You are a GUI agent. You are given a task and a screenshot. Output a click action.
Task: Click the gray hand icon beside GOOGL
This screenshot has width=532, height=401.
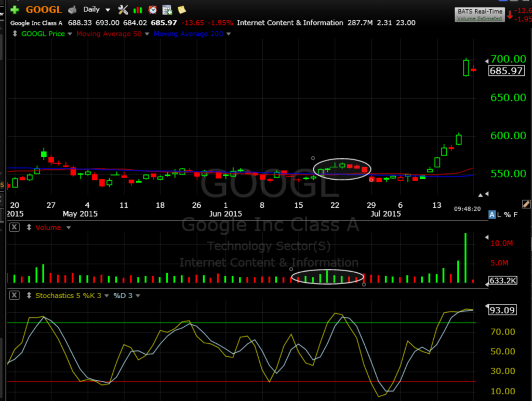click(72, 10)
